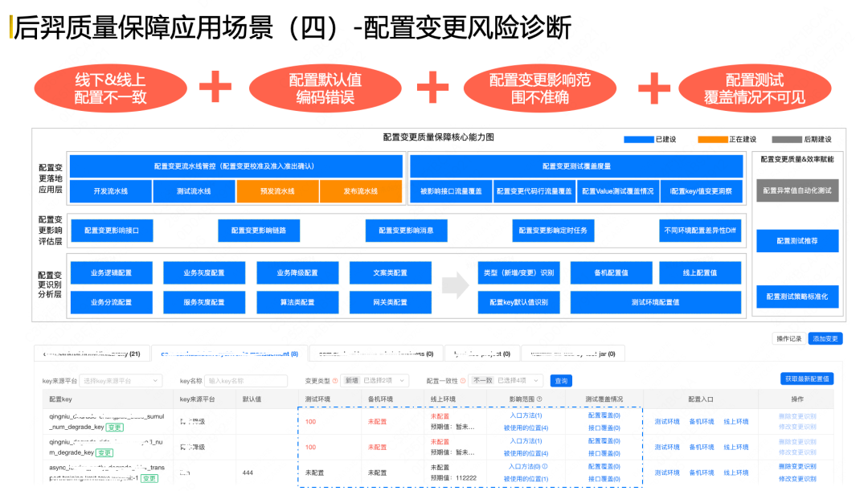868x491 pixels.
Task: Click the wide 测试环境配置值 box
Action: (x=656, y=302)
